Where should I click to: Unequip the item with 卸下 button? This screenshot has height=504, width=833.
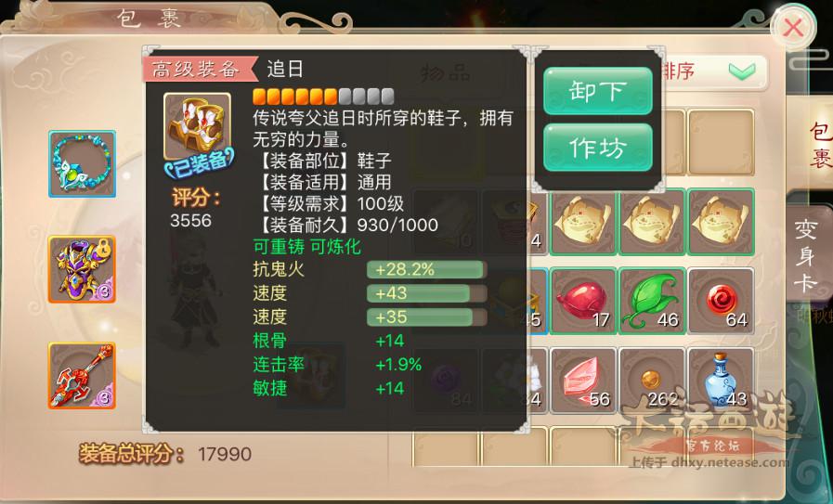(x=598, y=91)
